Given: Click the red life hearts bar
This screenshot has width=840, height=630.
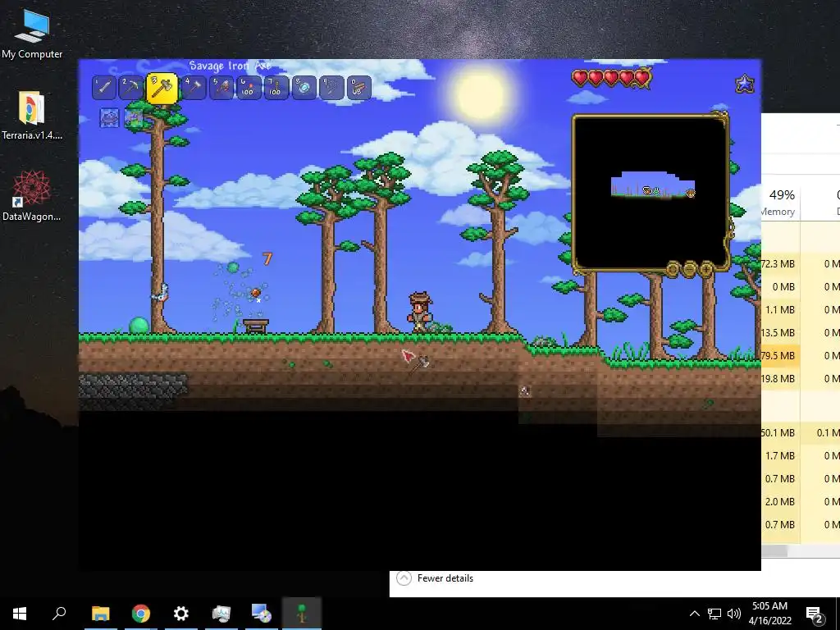Looking at the screenshot, I should (612, 78).
